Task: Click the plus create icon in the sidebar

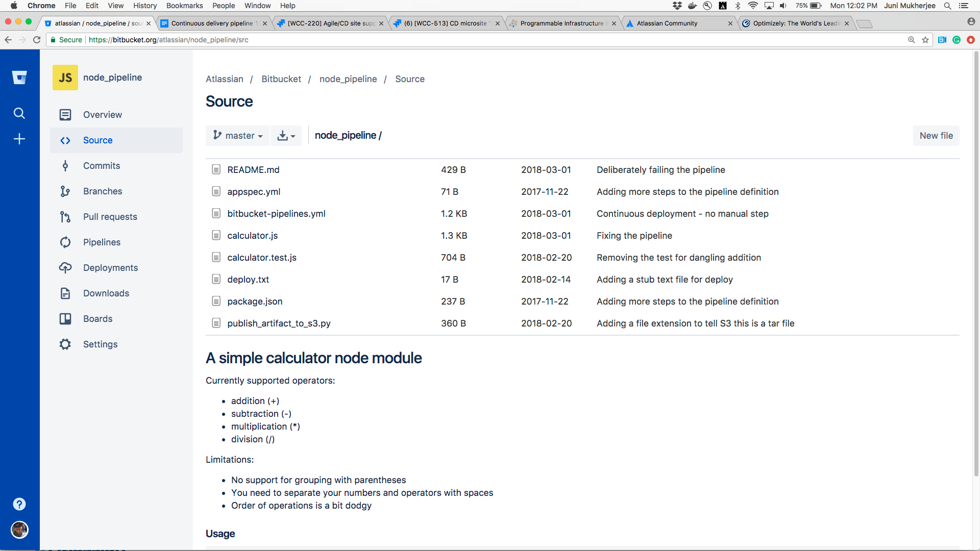Action: pos(19,139)
